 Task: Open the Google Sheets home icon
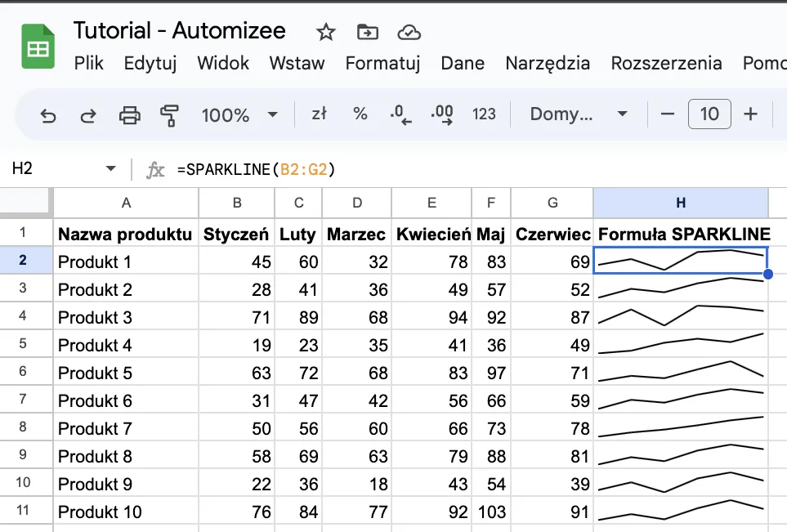coord(38,47)
